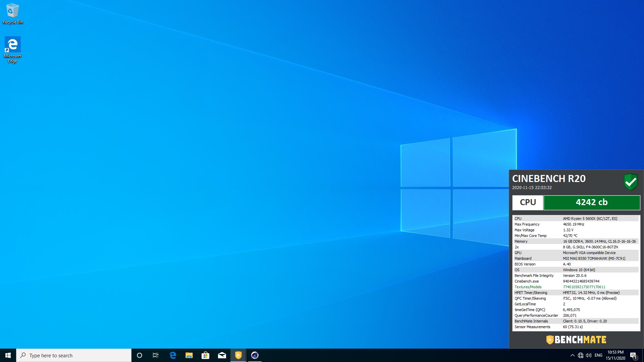644x362 pixels.
Task: Select the G.SKILL F4-3600C16-8GTZN entry
Action: [x=590, y=247]
